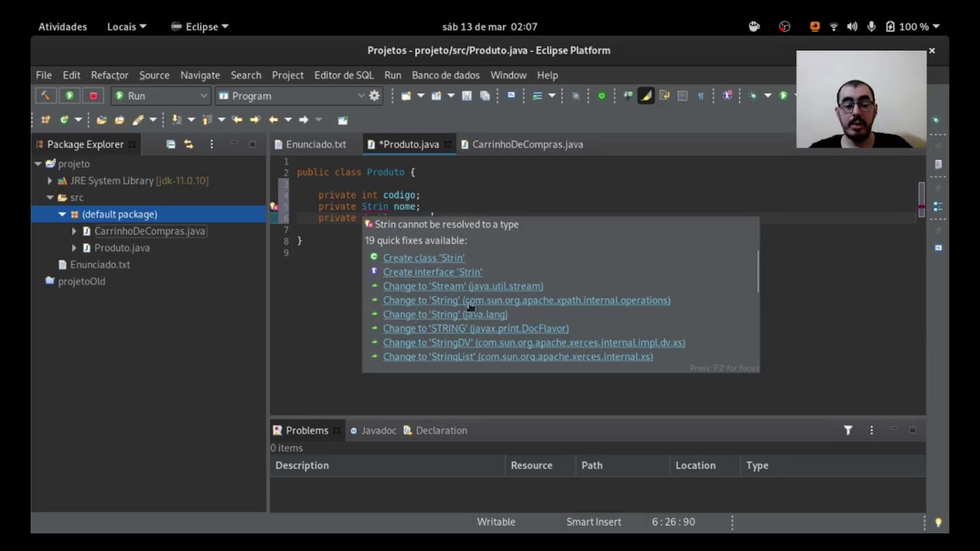Minimize the Package Explorer panel
The height and width of the screenshot is (551, 980).
[x=234, y=143]
